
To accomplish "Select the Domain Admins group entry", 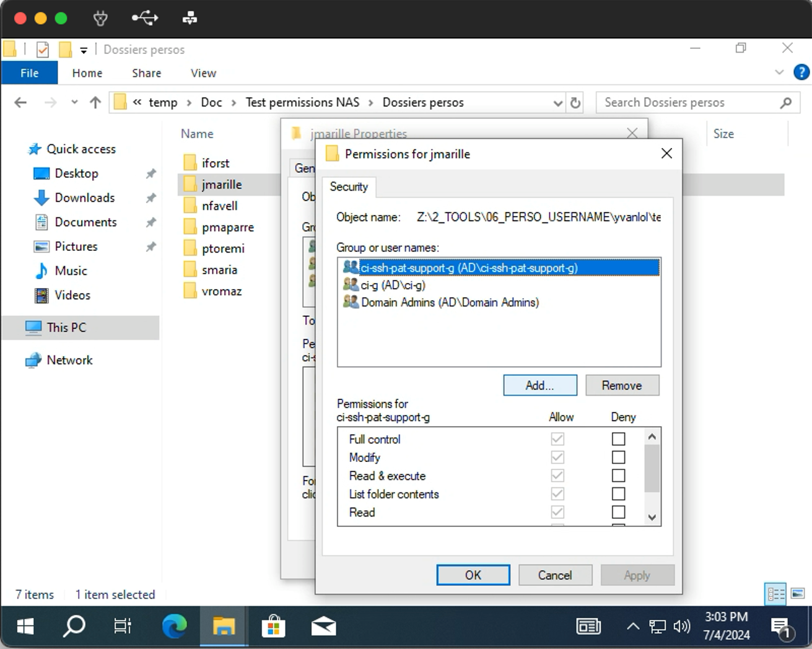I will tap(450, 302).
